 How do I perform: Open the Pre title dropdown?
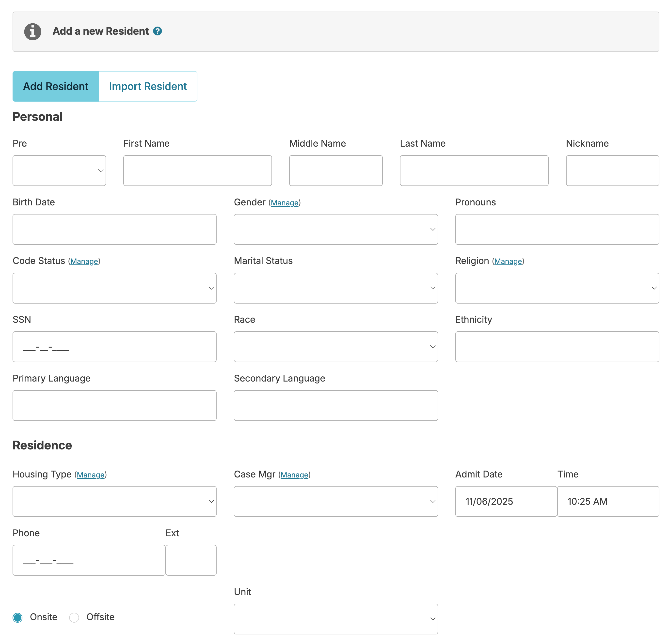point(59,171)
